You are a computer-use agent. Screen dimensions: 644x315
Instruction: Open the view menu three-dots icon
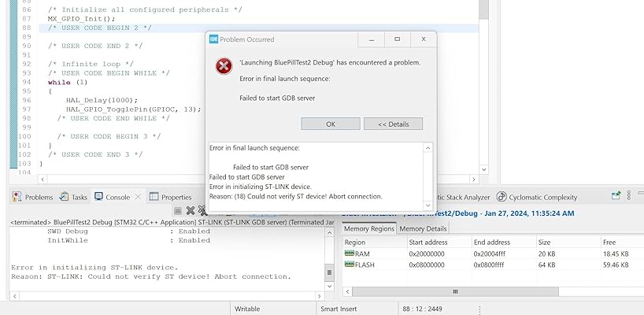628,195
